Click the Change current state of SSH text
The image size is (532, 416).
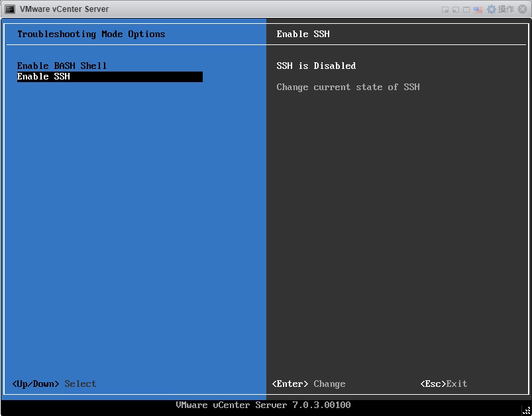pos(350,87)
